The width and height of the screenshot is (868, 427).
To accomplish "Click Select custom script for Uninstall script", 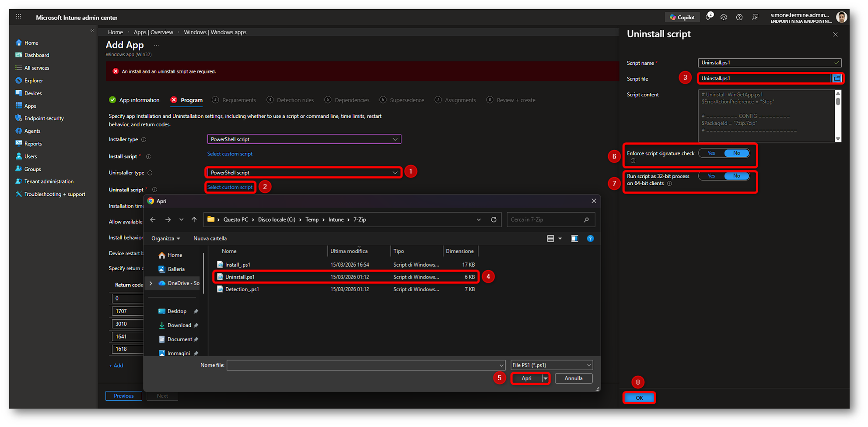I will pyautogui.click(x=230, y=187).
